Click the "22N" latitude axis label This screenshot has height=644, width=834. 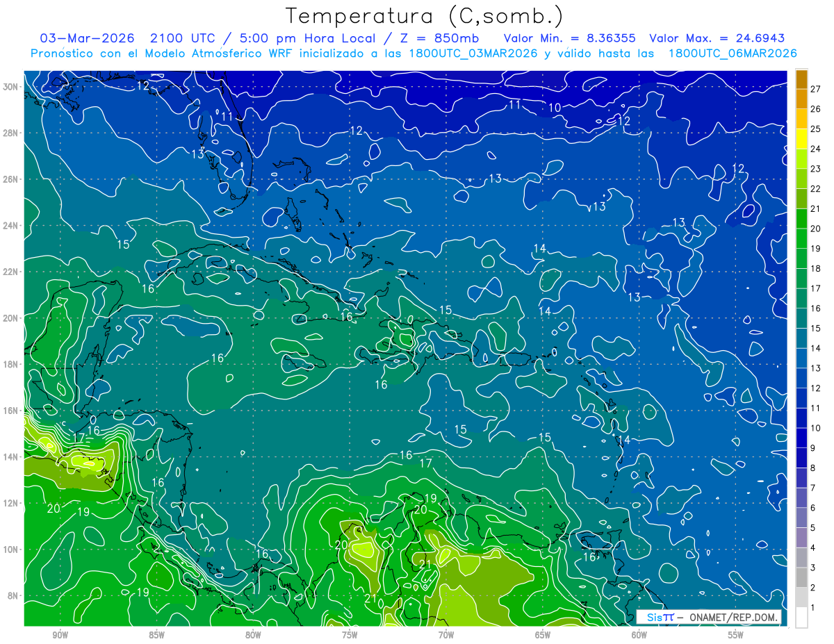coord(11,272)
